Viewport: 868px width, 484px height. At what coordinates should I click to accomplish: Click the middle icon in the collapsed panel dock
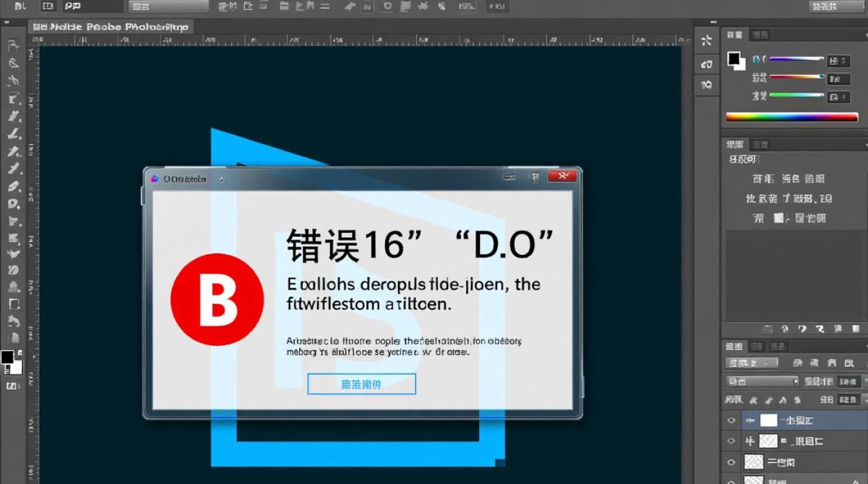point(707,64)
